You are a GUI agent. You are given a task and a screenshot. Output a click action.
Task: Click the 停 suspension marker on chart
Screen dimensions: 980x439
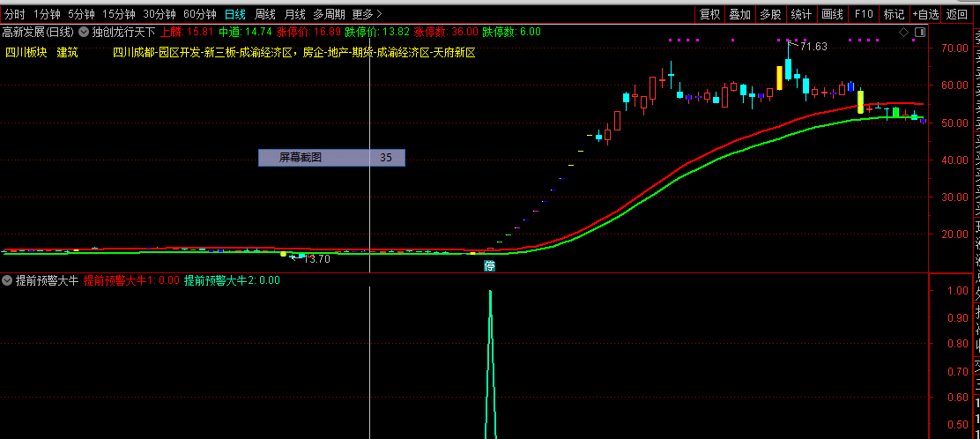pos(490,266)
